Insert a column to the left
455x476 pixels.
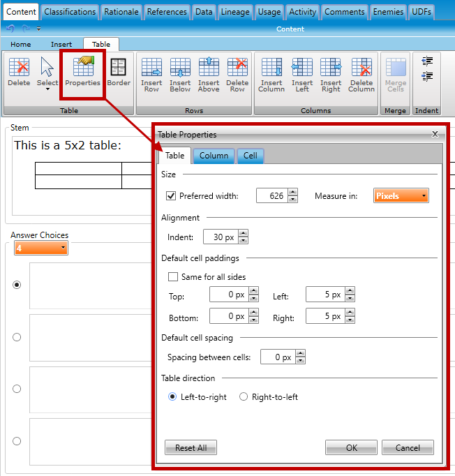(301, 75)
